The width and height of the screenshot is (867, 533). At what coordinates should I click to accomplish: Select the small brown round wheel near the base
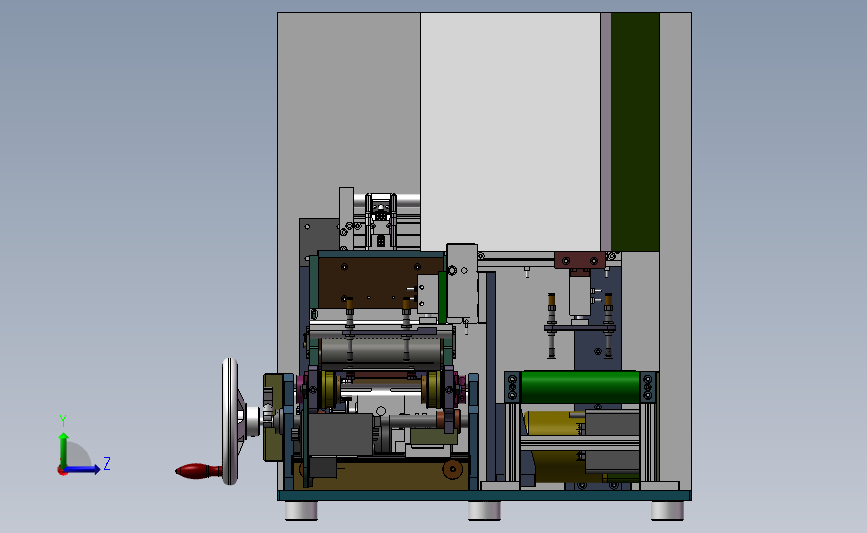(x=453, y=469)
